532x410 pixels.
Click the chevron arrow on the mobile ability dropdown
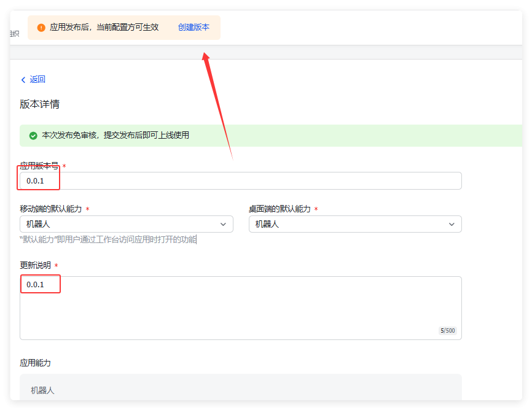pyautogui.click(x=222, y=225)
